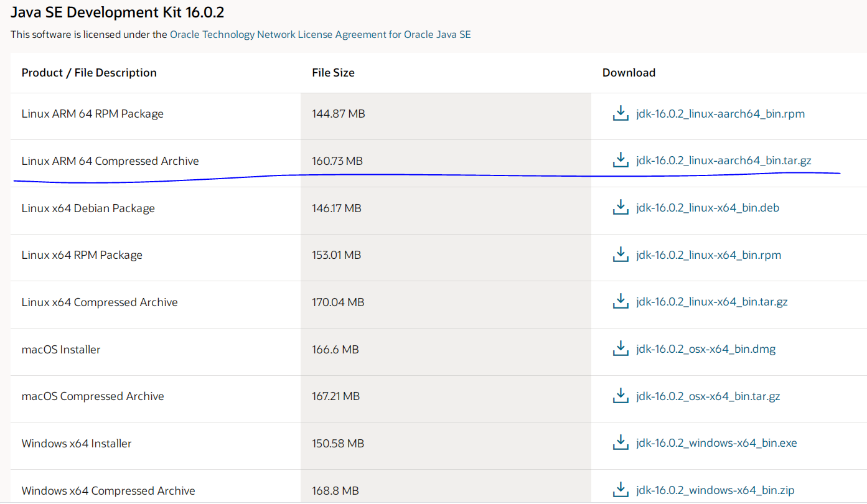Click download icon for osx-x64_bin.tar.gz
The image size is (867, 504).
click(621, 396)
